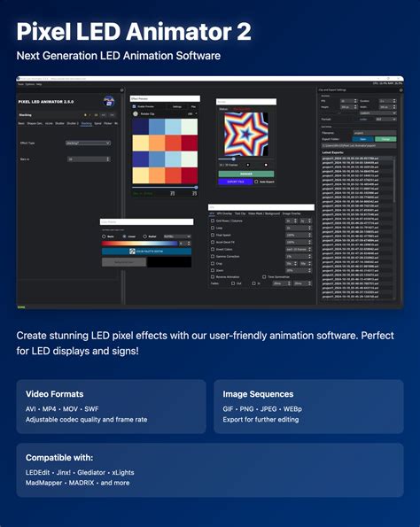
Task: Open the Format codec dropdown in export settings
Action: [386, 120]
